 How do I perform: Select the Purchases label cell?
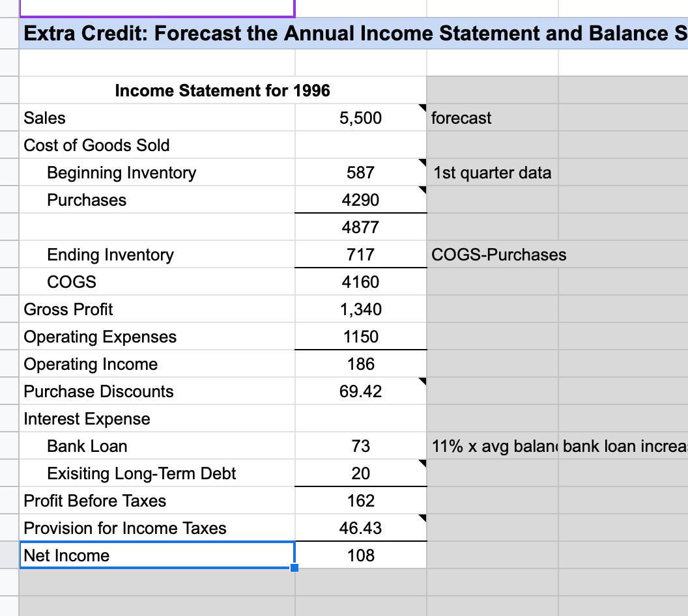[x=157, y=199]
